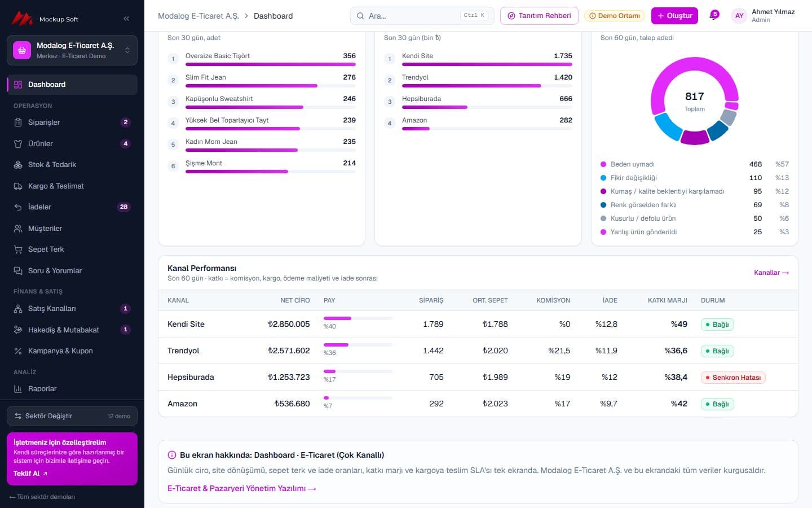Viewport: 812px width, 508px height.
Task: Click the Raporlar bar chart icon
Action: point(18,389)
